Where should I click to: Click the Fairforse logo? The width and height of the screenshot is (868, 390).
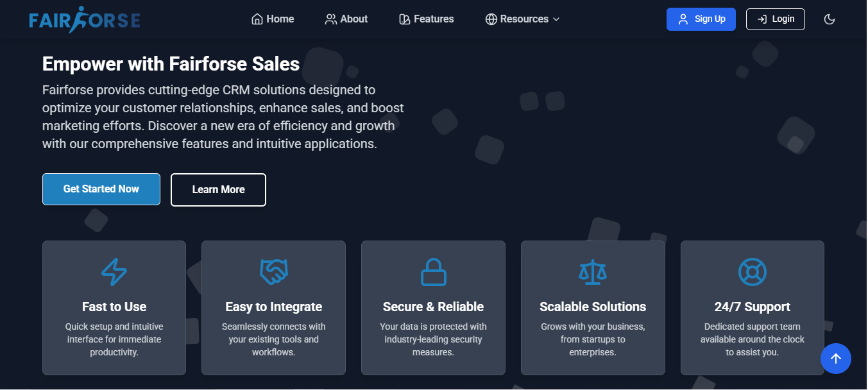tap(84, 19)
